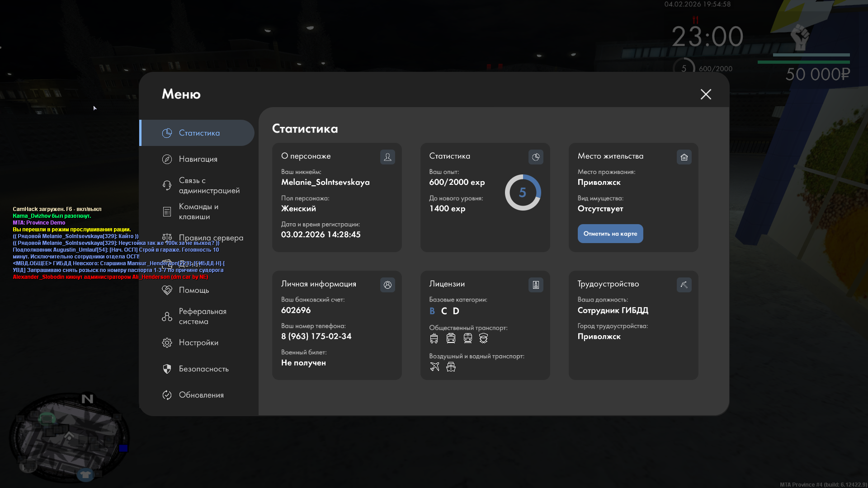Open the Команды и клавиши section
The width and height of the screenshot is (868, 488).
tap(198, 211)
